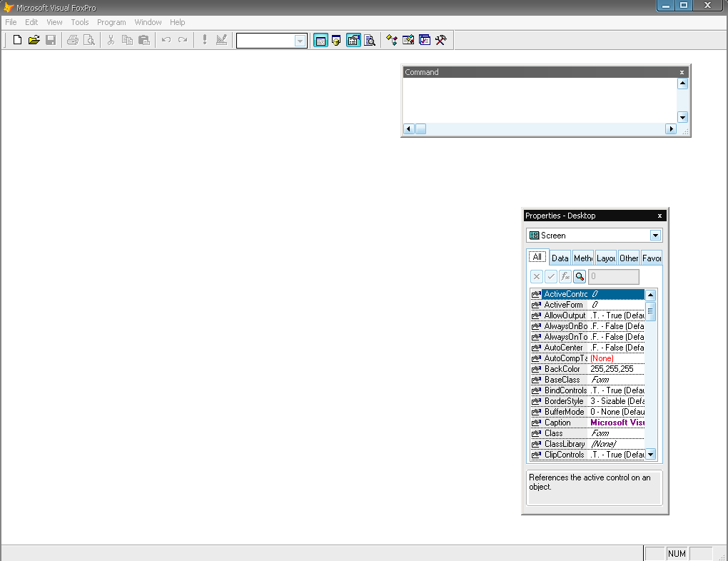Click the Paste clipboard icon
The width and height of the screenshot is (728, 561).
click(x=144, y=40)
